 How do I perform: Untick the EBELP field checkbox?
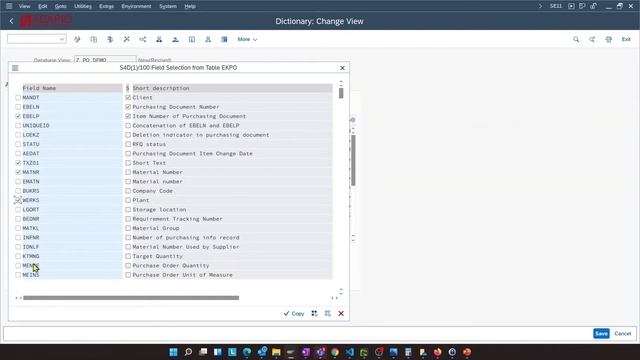tap(18, 116)
